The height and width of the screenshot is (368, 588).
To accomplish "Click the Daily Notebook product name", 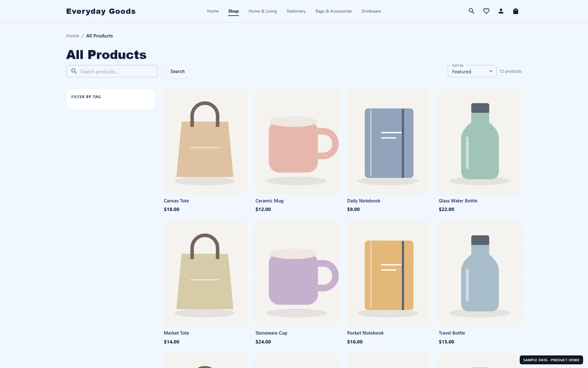I will (364, 201).
